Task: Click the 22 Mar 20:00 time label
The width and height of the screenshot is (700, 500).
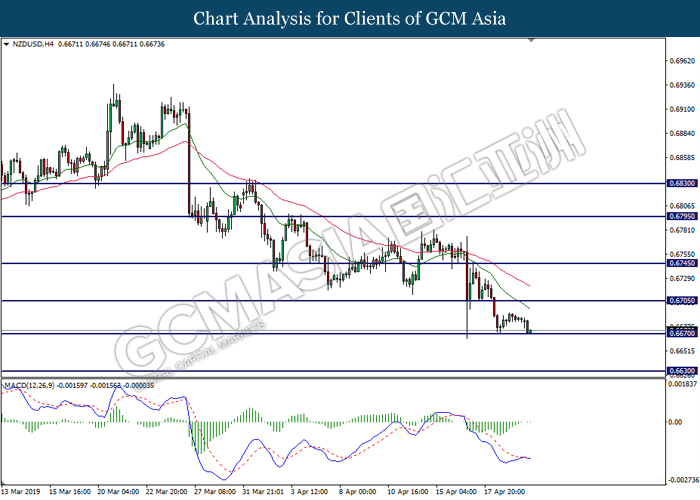Action: point(167,492)
